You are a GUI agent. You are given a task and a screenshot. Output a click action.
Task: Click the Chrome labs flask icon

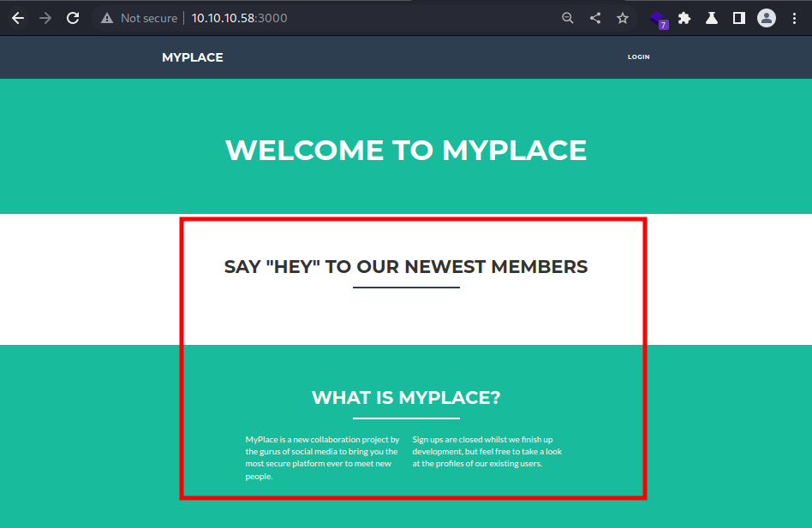[x=712, y=18]
